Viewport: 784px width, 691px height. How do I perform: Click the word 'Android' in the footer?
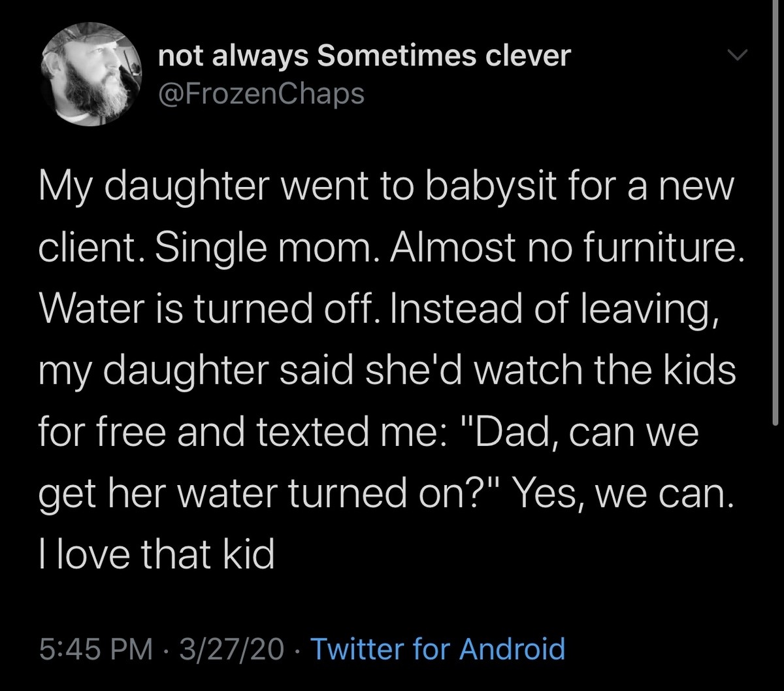[x=512, y=650]
